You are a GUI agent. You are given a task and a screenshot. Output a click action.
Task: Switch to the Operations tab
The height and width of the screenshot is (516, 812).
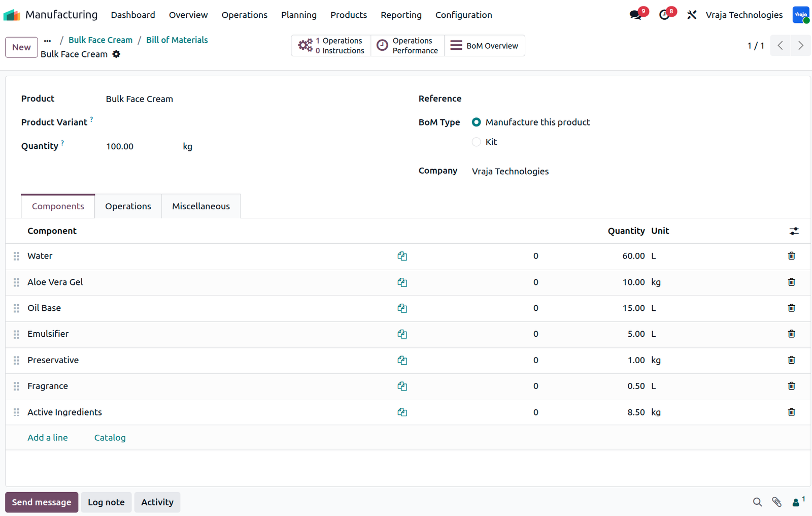click(x=128, y=206)
